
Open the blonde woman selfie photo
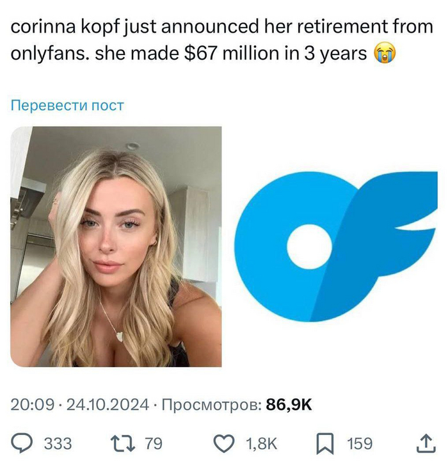[x=116, y=247]
